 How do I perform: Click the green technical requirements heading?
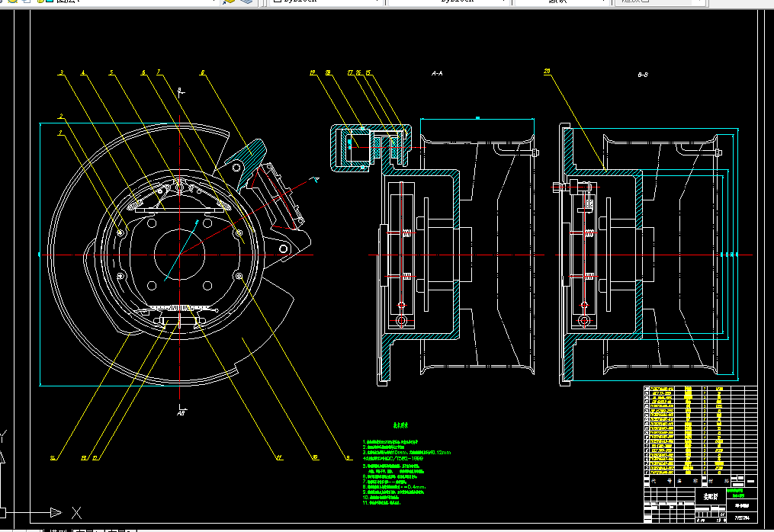coord(400,425)
